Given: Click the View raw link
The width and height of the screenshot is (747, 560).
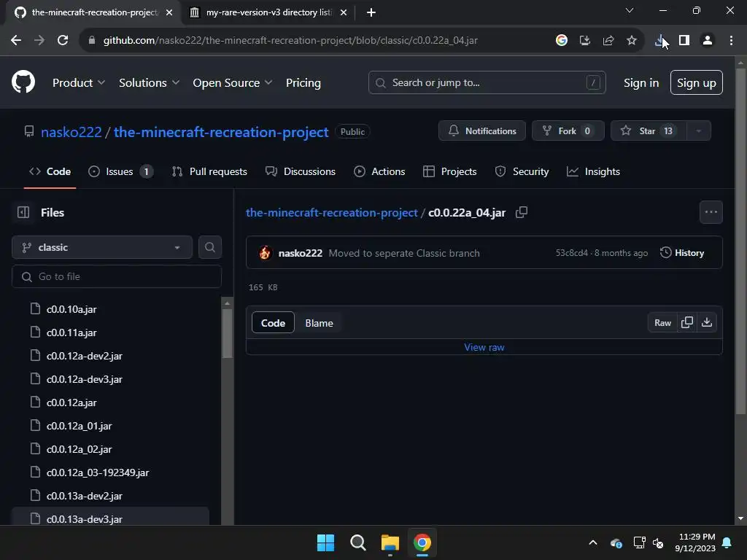Looking at the screenshot, I should coord(484,347).
